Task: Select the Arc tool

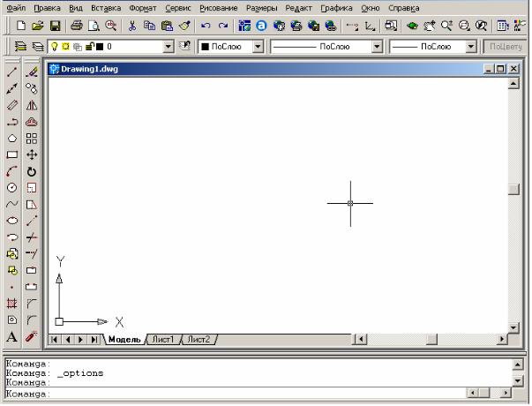Action: [x=12, y=171]
